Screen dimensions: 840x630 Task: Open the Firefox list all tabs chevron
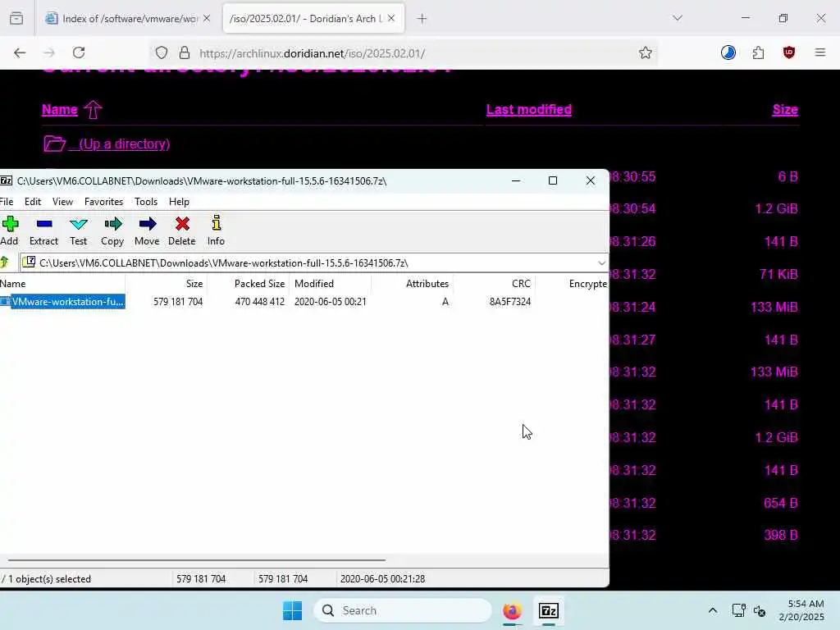coord(678,18)
